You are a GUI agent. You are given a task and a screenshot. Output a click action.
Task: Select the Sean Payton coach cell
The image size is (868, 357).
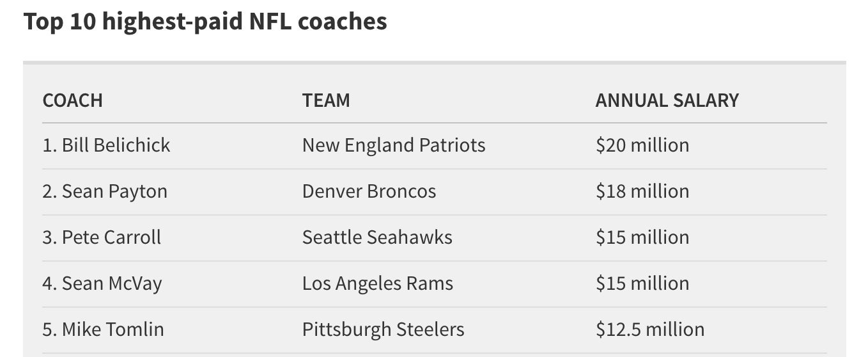(105, 191)
